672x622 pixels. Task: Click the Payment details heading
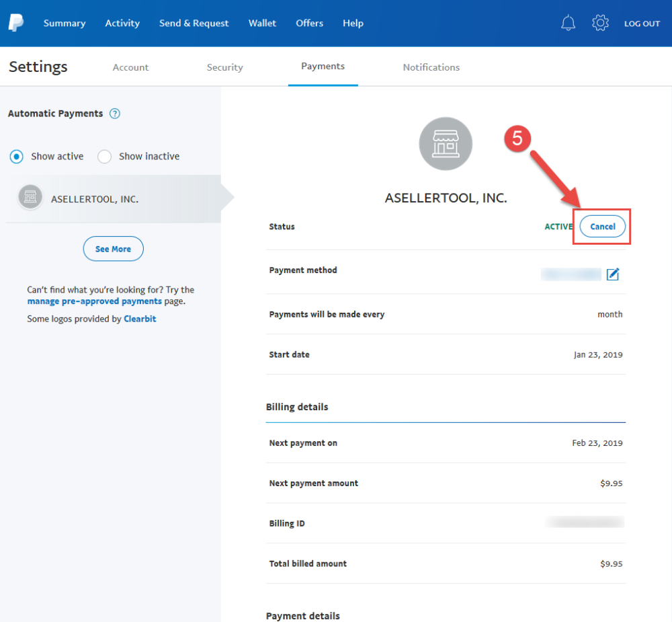(x=303, y=616)
